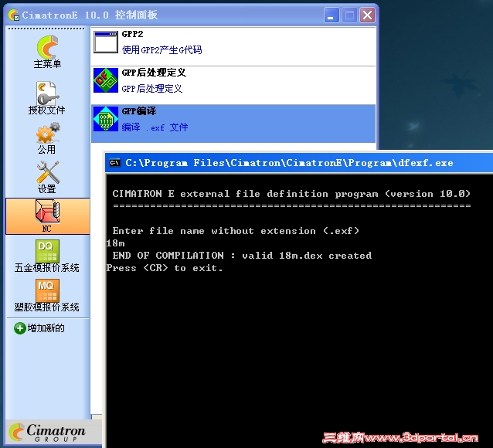Open the blue GPP后处理定义 description link

click(152, 89)
